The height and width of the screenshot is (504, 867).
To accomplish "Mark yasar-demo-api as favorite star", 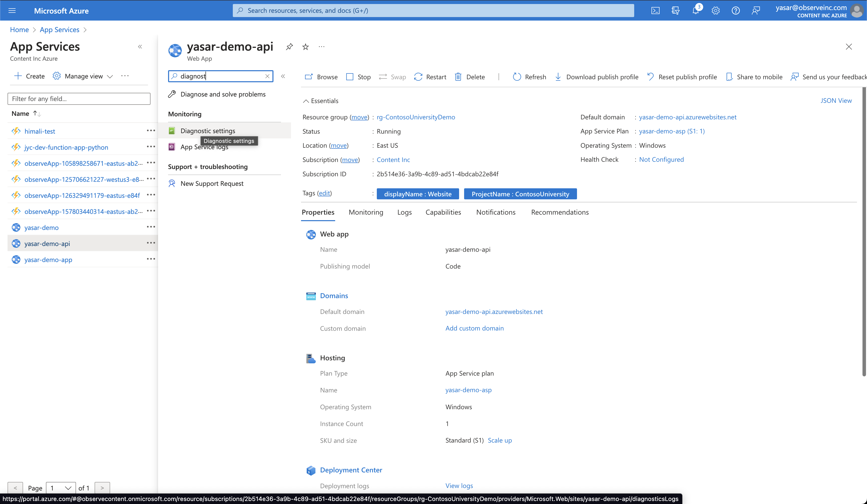I will click(306, 47).
